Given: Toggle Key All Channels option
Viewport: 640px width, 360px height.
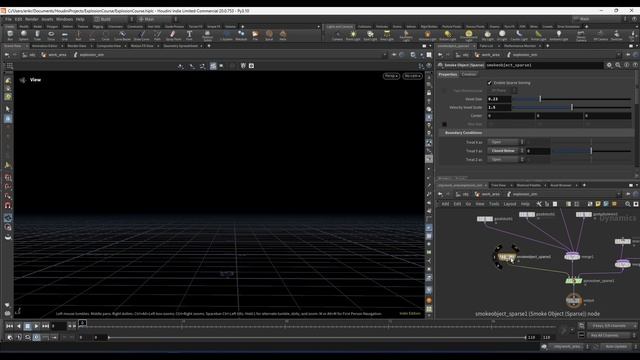Looking at the screenshot, I should pos(610,335).
